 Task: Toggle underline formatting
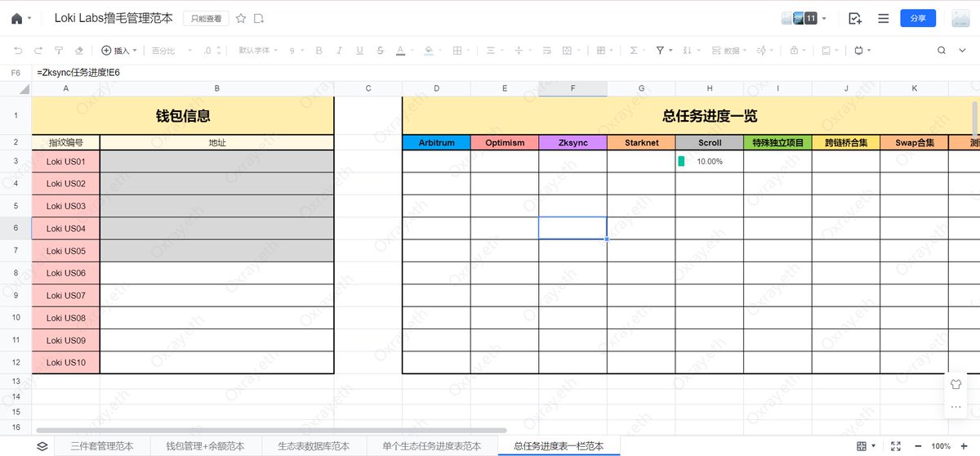click(x=359, y=51)
